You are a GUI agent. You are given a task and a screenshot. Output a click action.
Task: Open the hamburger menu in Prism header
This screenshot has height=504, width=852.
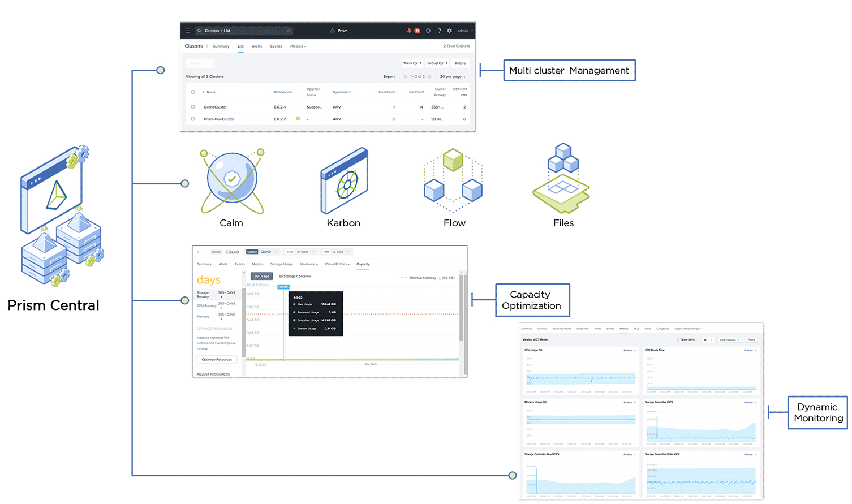pos(188,31)
